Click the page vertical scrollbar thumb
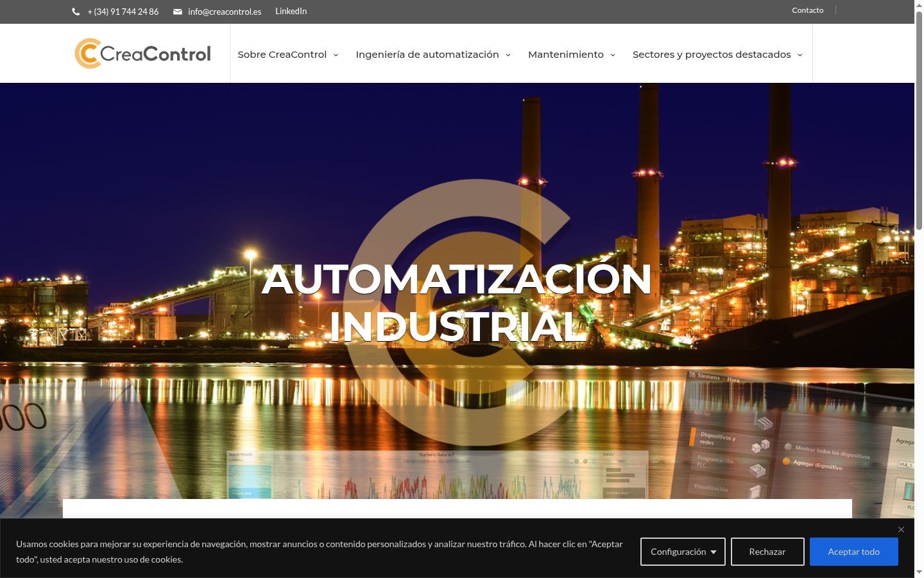This screenshot has height=578, width=924. click(919, 121)
